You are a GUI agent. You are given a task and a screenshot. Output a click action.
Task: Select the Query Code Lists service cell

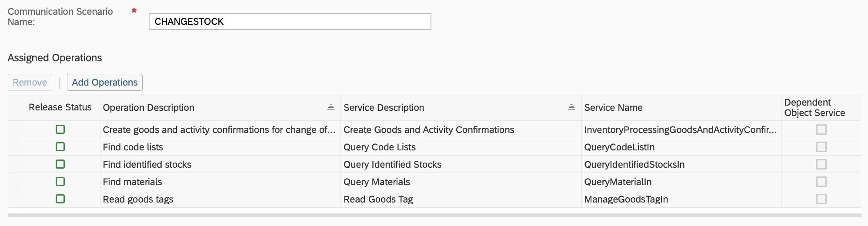[x=379, y=147]
